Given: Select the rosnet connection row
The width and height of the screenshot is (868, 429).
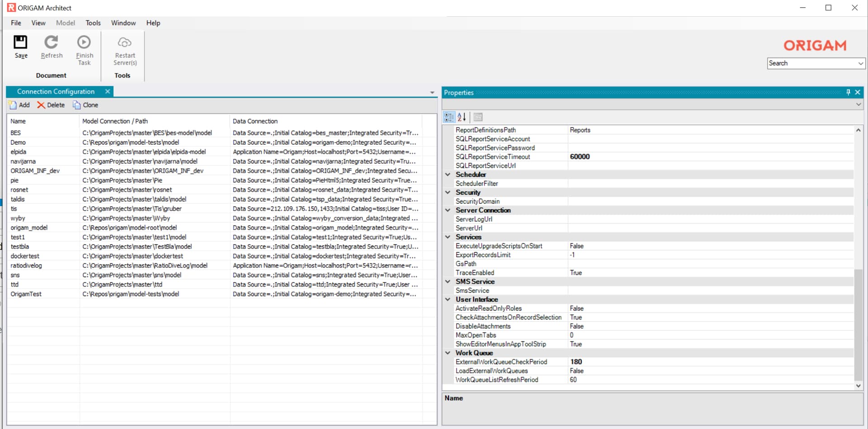Looking at the screenshot, I should (215, 190).
